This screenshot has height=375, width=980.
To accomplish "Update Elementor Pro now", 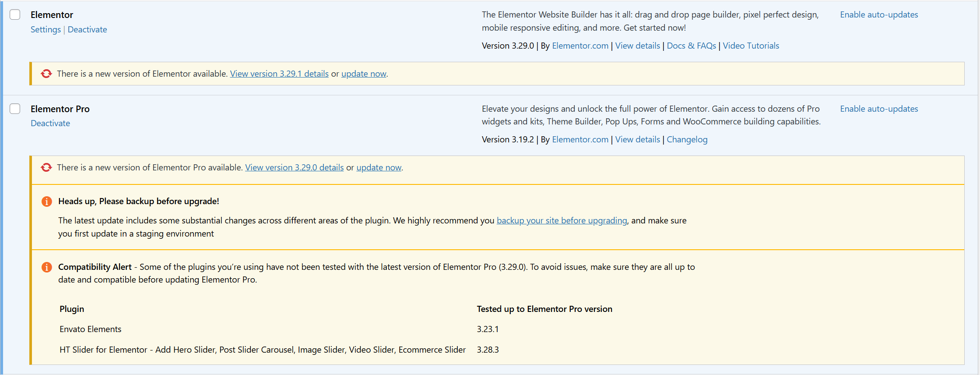I will 379,167.
